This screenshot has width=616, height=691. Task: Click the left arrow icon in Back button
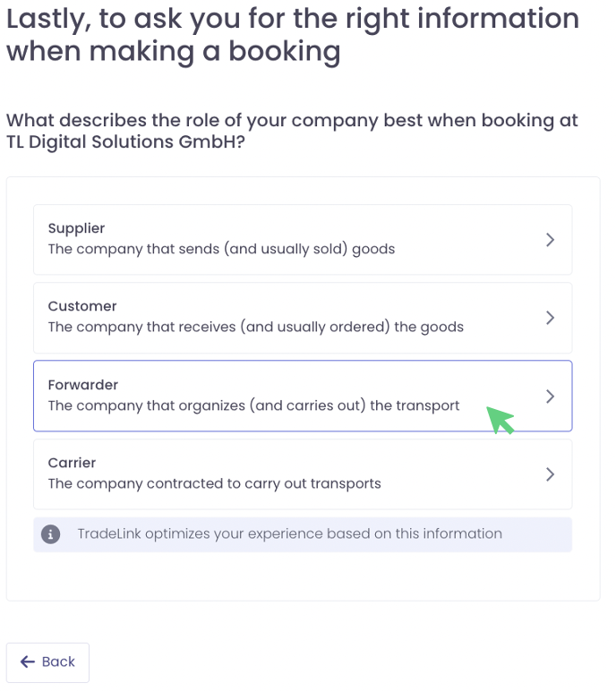(x=28, y=662)
